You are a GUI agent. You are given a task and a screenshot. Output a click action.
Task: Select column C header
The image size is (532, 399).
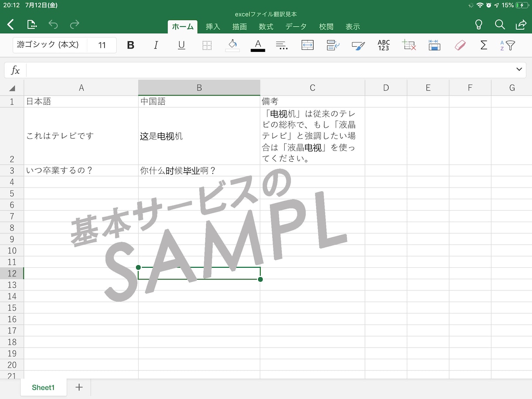pyautogui.click(x=313, y=88)
